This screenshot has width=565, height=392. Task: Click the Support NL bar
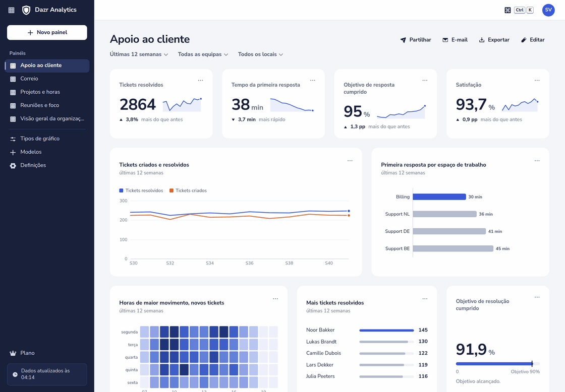[444, 214]
